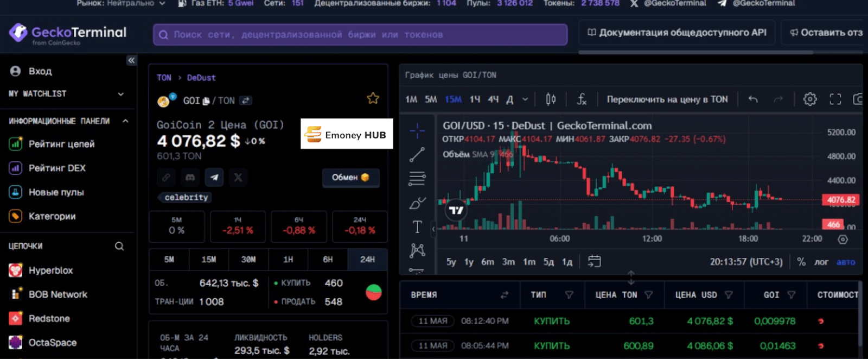
Task: Open chart candle style selector
Action: click(x=551, y=99)
